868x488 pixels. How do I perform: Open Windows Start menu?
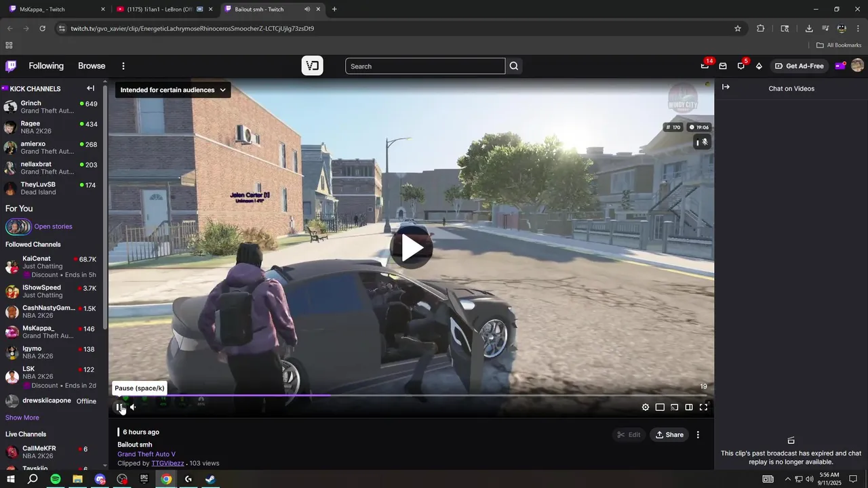coord(10,479)
